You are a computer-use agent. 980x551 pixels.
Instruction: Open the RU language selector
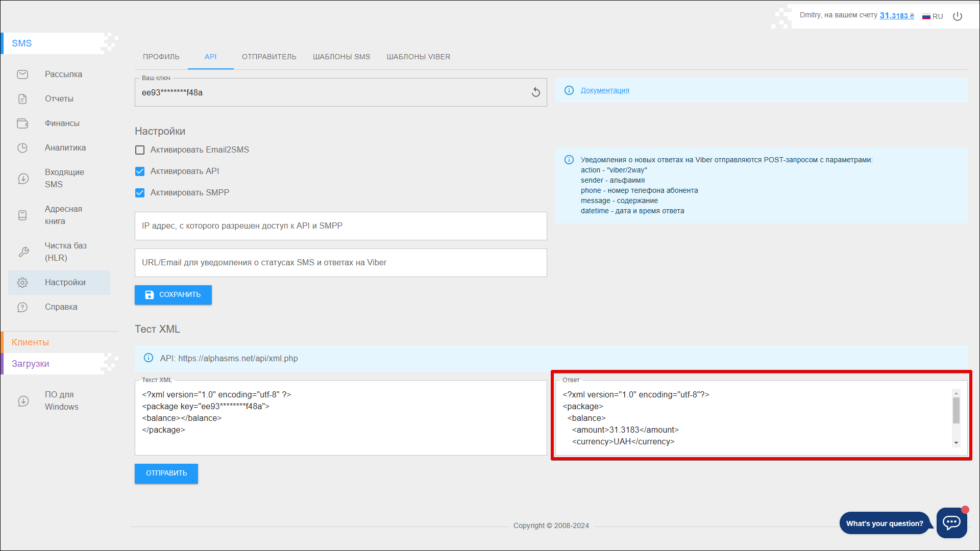coord(933,16)
